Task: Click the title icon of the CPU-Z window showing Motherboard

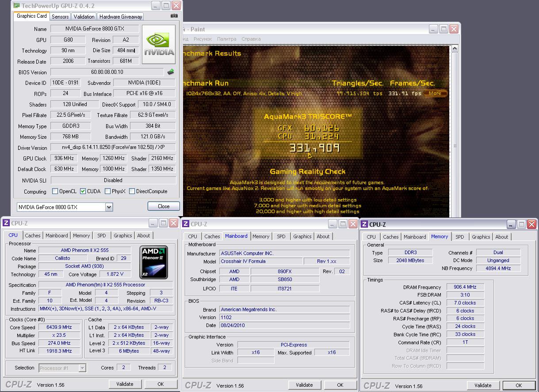Action: [186, 224]
